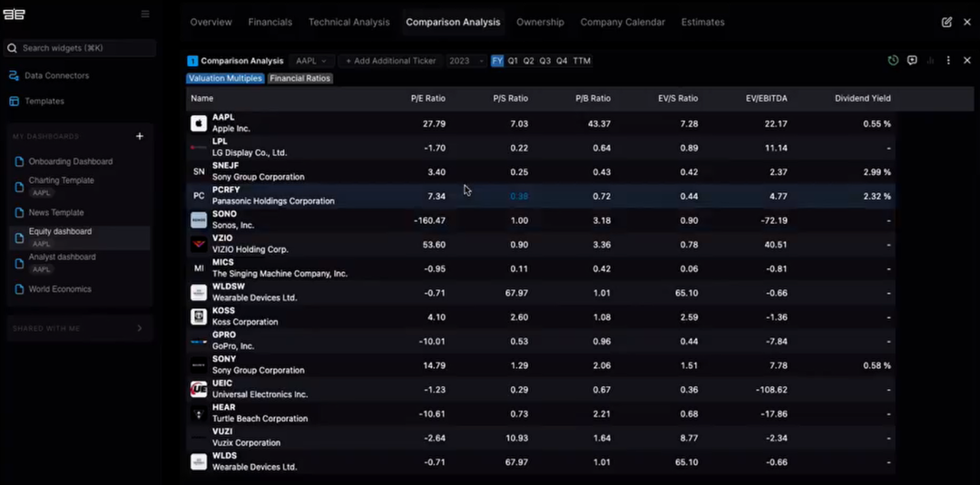980x485 pixels.
Task: Click the edit dashboard pencil icon
Action: click(x=946, y=22)
